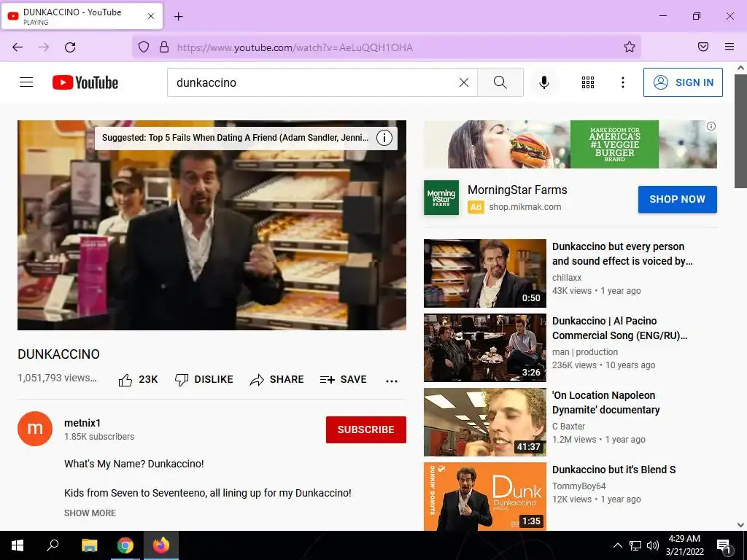Screen dimensions: 747x560
Task: Open the Windows notification center
Action: pos(724,546)
